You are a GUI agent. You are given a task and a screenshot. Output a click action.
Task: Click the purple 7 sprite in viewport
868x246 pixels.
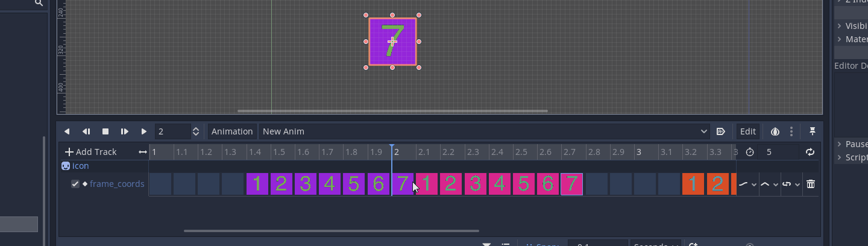click(392, 42)
